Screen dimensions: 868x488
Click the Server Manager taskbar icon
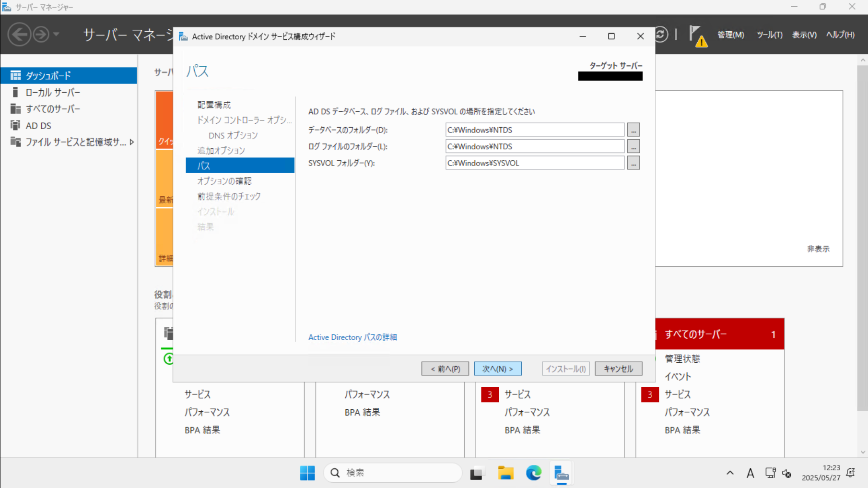click(x=561, y=473)
